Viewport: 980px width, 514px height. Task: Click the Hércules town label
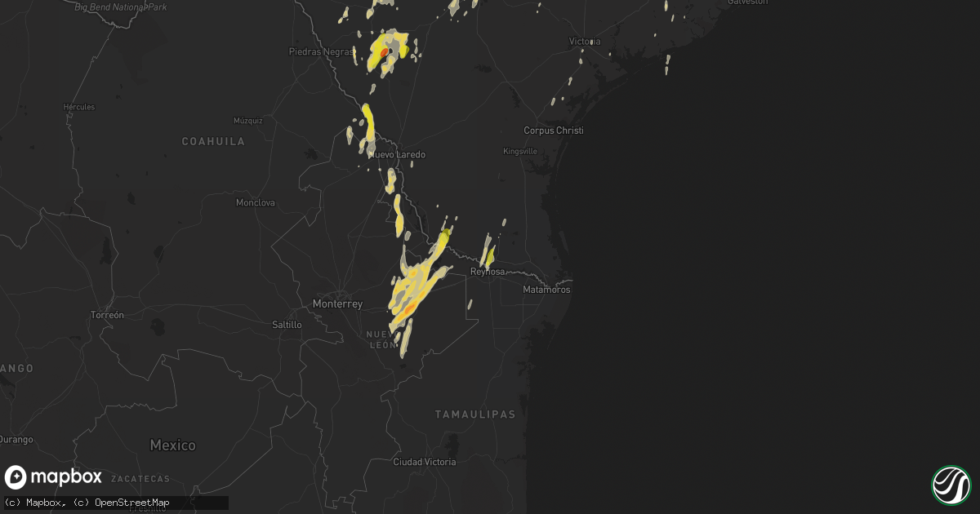click(79, 107)
